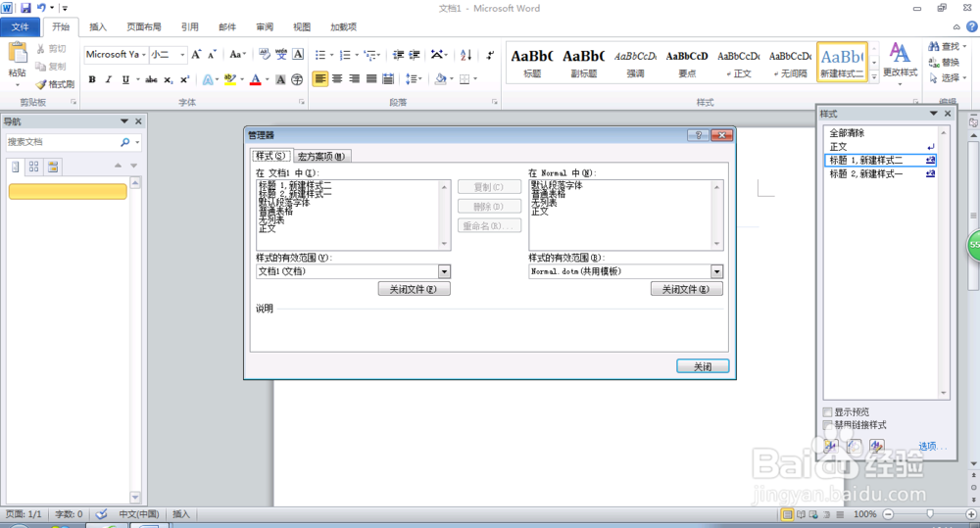This screenshot has height=528, width=980.
Task: Click the Change Styles (更改样式) icon
Action: 900,60
